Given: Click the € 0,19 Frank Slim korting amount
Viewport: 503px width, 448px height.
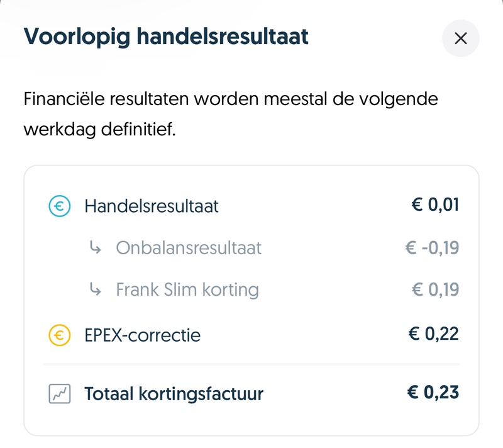Looking at the screenshot, I should tap(434, 289).
